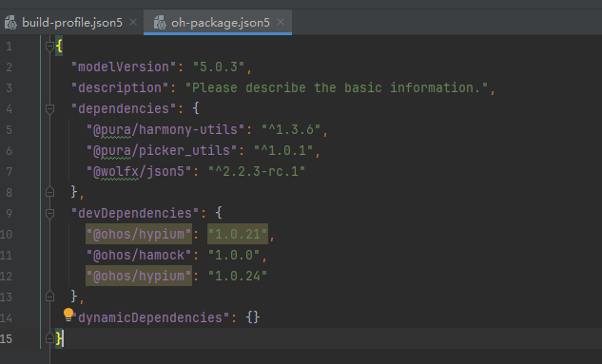The width and height of the screenshot is (602, 364).
Task: Click the "dependencies" key
Action: coord(124,108)
